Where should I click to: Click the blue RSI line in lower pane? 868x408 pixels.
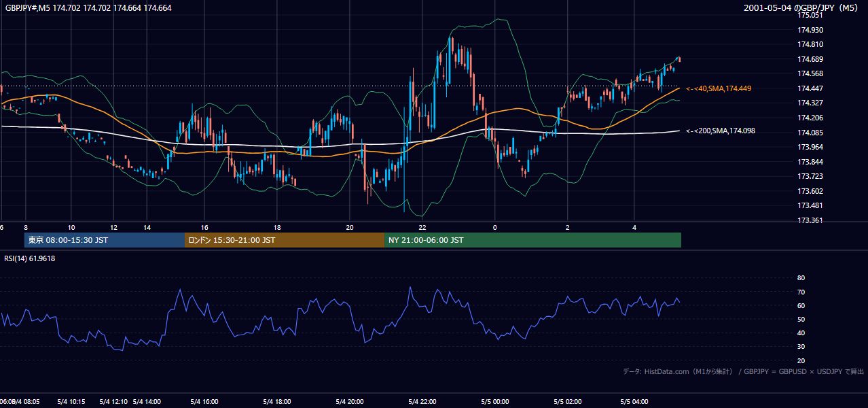pyautogui.click(x=340, y=307)
